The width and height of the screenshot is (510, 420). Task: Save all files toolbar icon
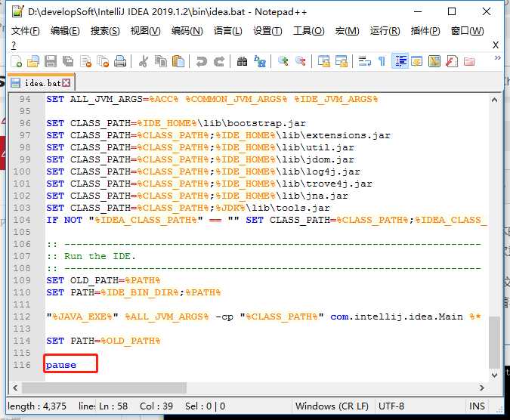click(68, 61)
